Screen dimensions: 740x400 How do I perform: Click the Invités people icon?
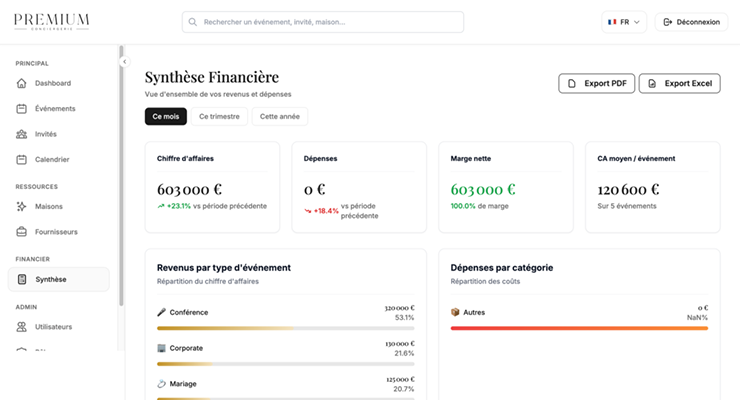click(22, 134)
